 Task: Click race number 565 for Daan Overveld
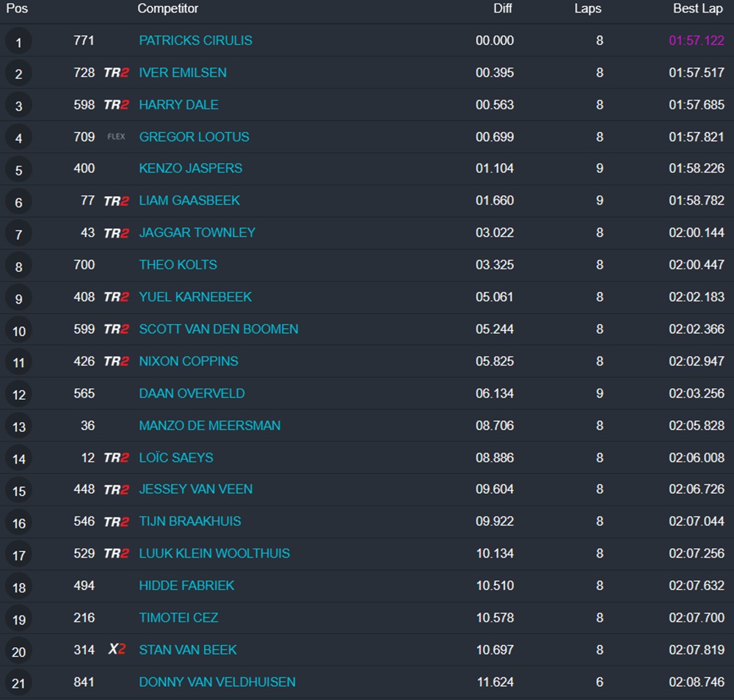click(84, 393)
